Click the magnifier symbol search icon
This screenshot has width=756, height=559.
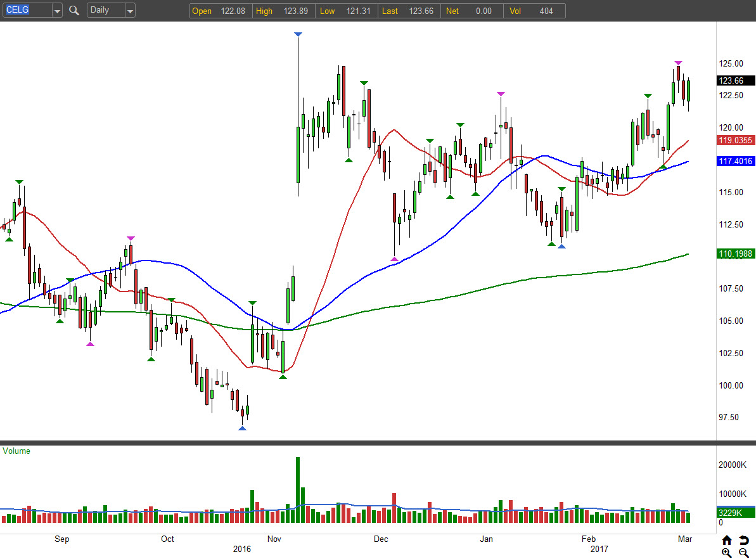click(74, 10)
